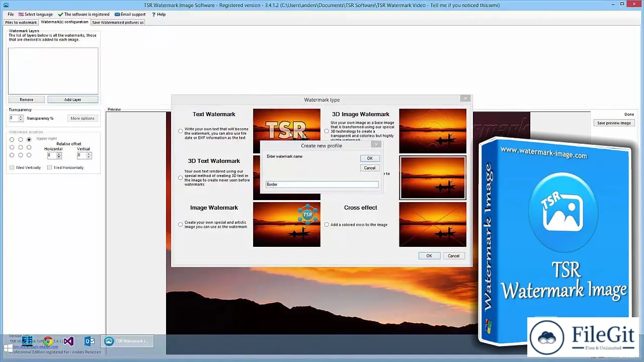Open More options for transparency
The height and width of the screenshot is (362, 644).
point(83,118)
